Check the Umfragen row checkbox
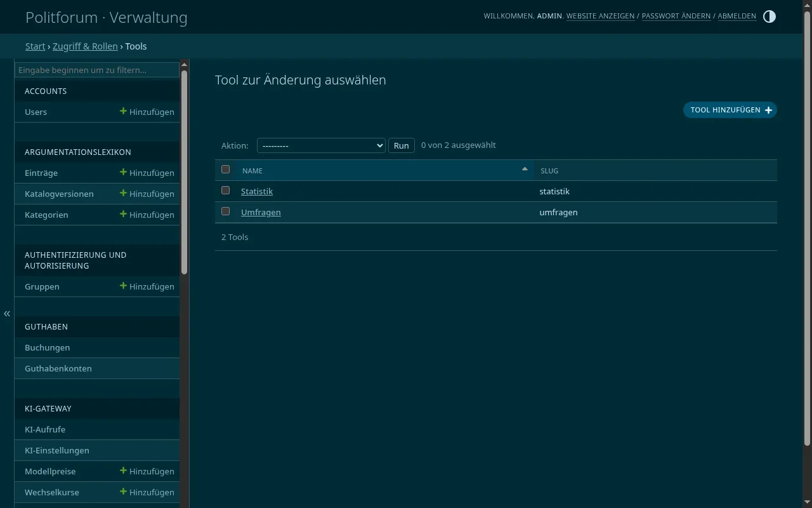This screenshot has height=508, width=812. tap(225, 211)
